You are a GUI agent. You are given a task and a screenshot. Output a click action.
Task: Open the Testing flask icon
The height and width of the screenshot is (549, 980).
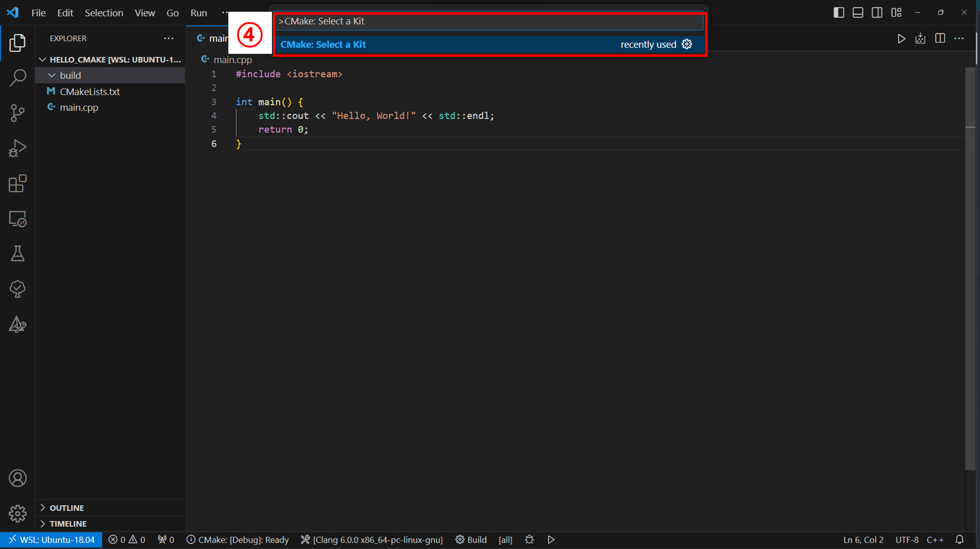pyautogui.click(x=18, y=254)
